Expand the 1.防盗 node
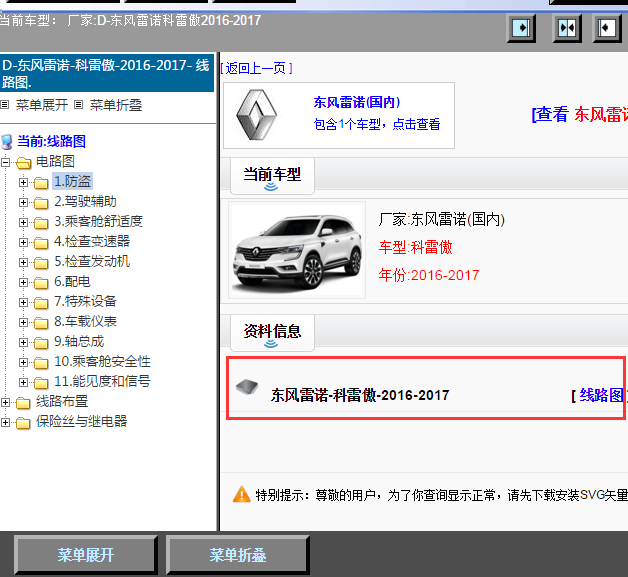628x577 pixels. click(x=23, y=182)
